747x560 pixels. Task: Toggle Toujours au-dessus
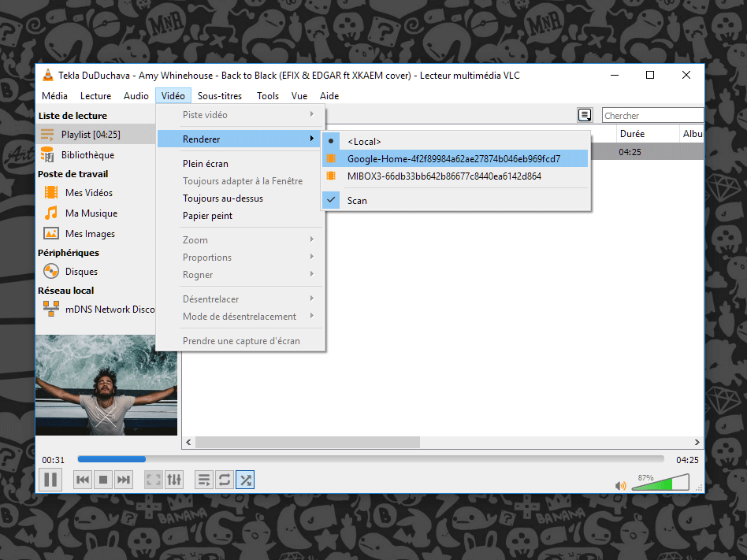[240, 198]
